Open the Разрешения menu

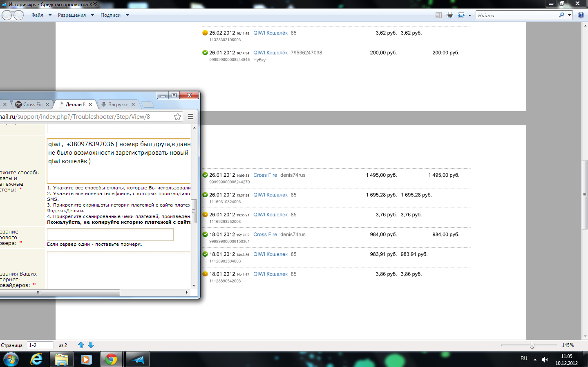point(72,15)
